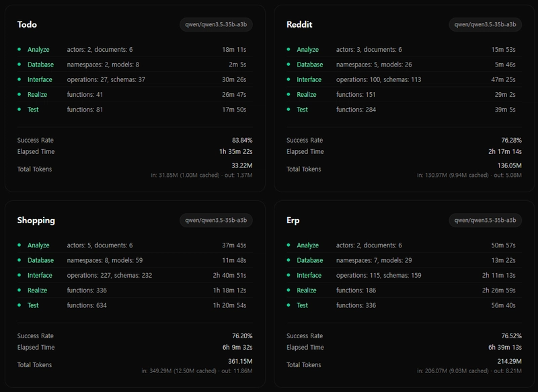Click the 361.15M total tokens value
The height and width of the screenshot is (392, 538).
(x=239, y=361)
